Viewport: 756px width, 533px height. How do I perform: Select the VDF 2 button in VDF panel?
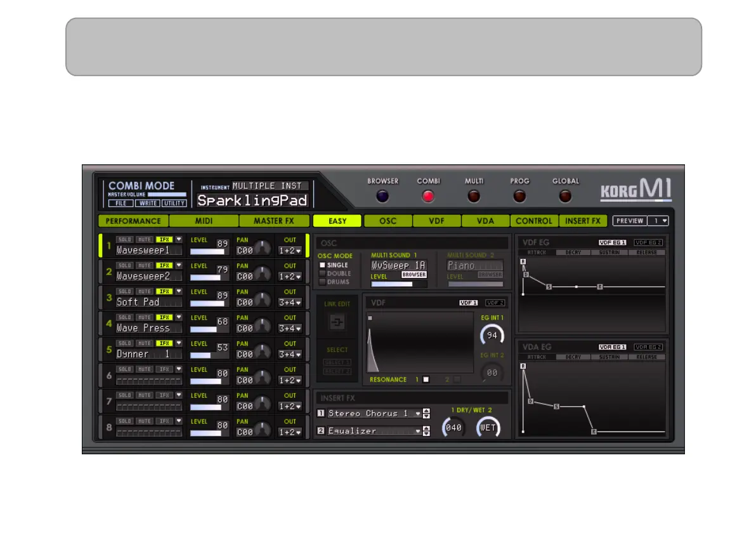pos(495,303)
